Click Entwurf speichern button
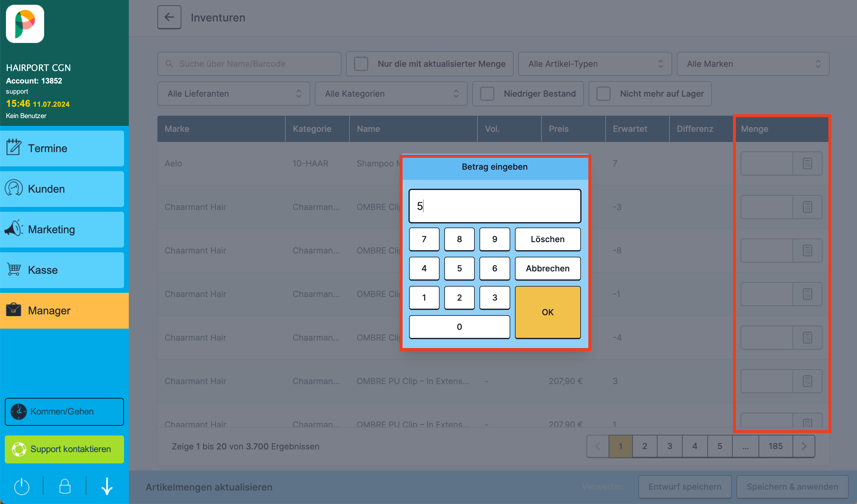 [x=685, y=487]
